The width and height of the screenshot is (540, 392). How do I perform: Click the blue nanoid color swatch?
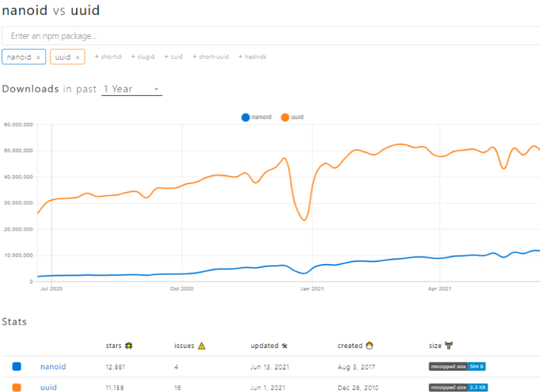[x=17, y=367]
